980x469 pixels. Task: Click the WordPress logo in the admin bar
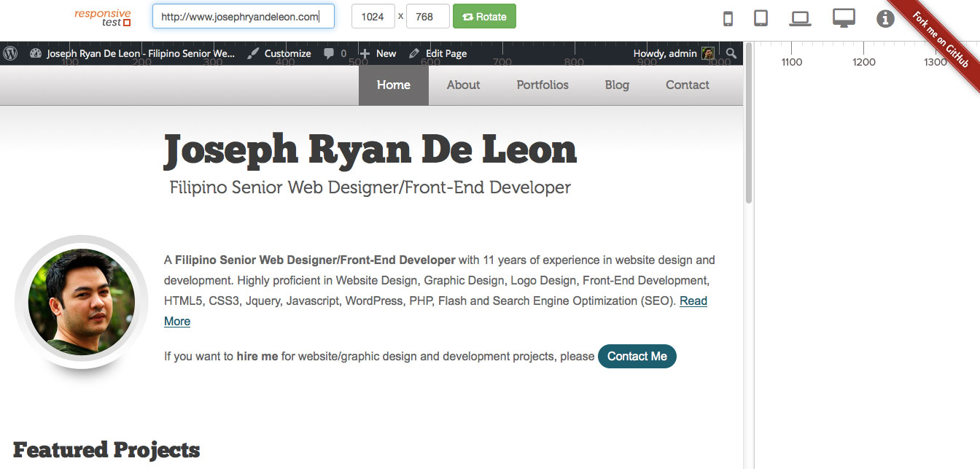click(10, 53)
